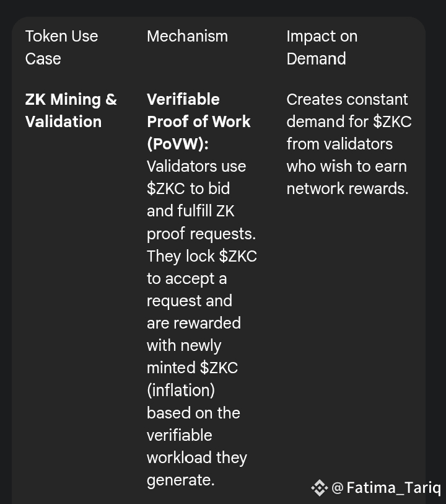Click the "Creates constant" text line
446x504 pixels.
tap(347, 99)
